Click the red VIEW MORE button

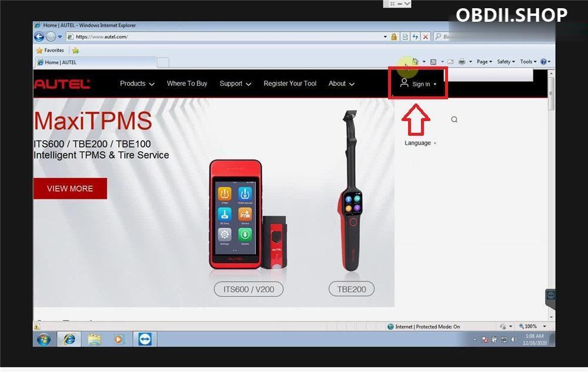(70, 189)
